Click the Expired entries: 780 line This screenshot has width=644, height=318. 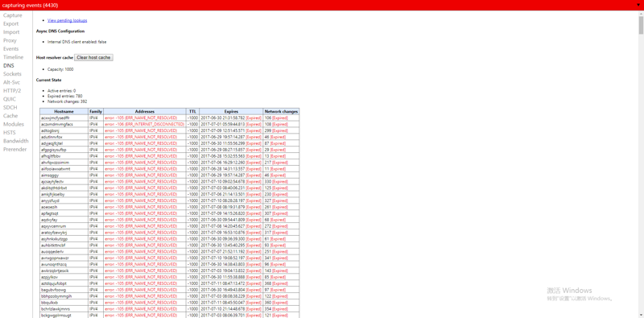(x=65, y=96)
